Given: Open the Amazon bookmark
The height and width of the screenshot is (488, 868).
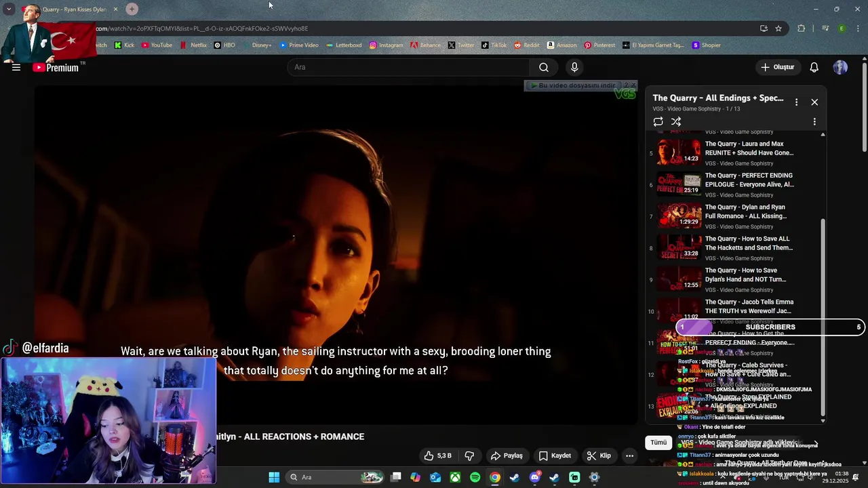Looking at the screenshot, I should (561, 45).
